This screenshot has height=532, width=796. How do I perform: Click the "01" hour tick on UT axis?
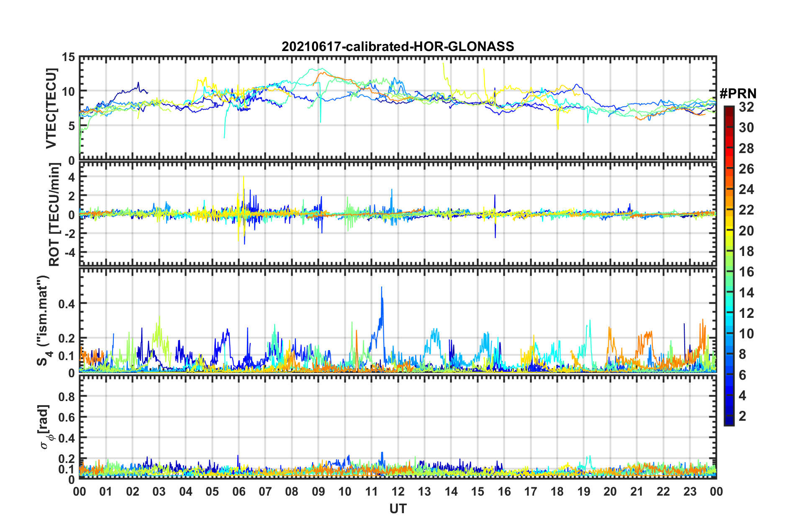(106, 491)
